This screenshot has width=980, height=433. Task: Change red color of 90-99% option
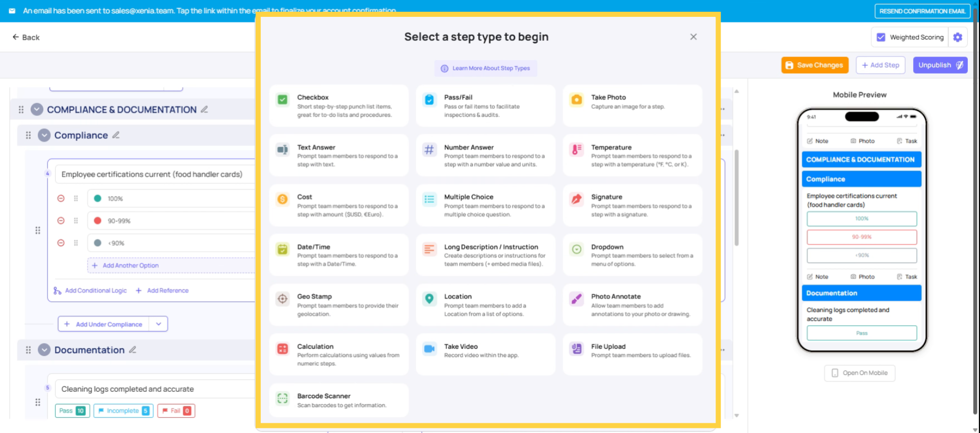point(97,221)
